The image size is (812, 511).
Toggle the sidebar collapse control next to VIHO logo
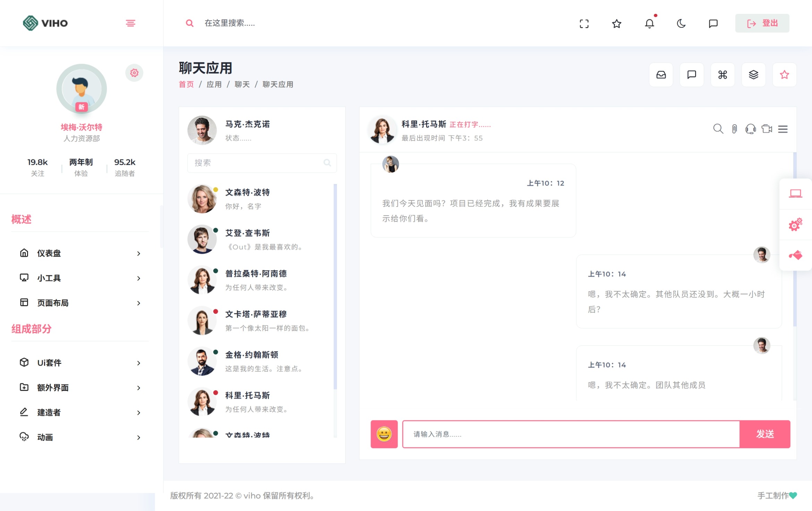[130, 23]
